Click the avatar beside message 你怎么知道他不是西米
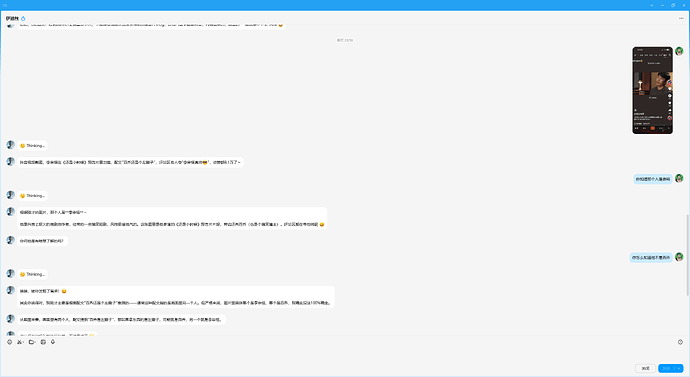Viewport: 690px width, 377px height. coord(679,256)
